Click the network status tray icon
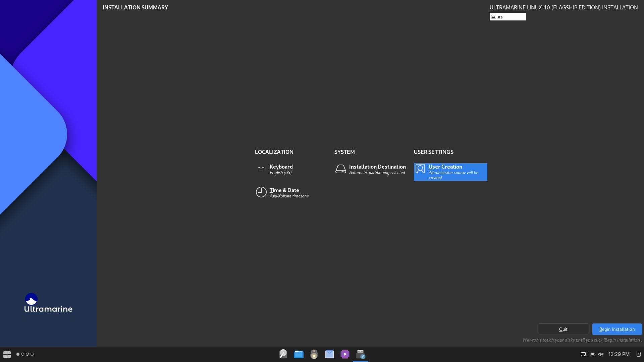The width and height of the screenshot is (644, 362). [x=583, y=354]
